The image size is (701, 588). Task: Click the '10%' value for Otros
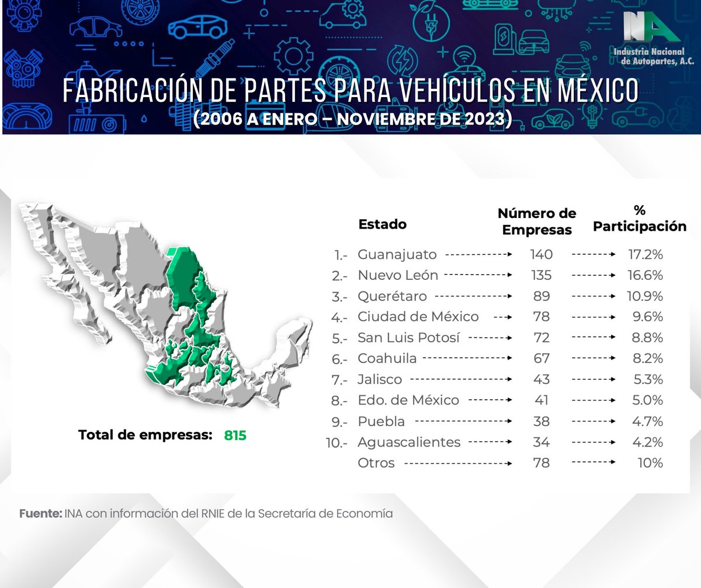click(651, 464)
